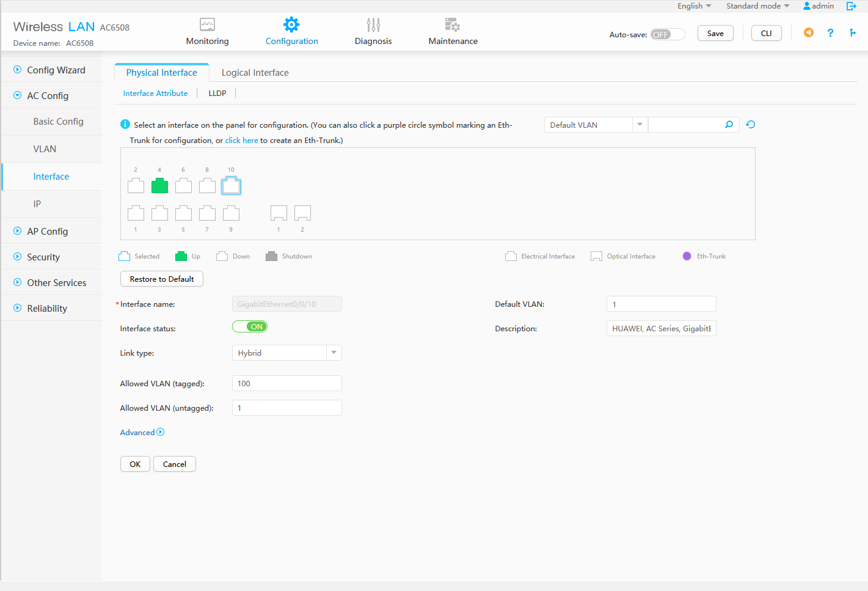Click the admin user icon

point(807,6)
